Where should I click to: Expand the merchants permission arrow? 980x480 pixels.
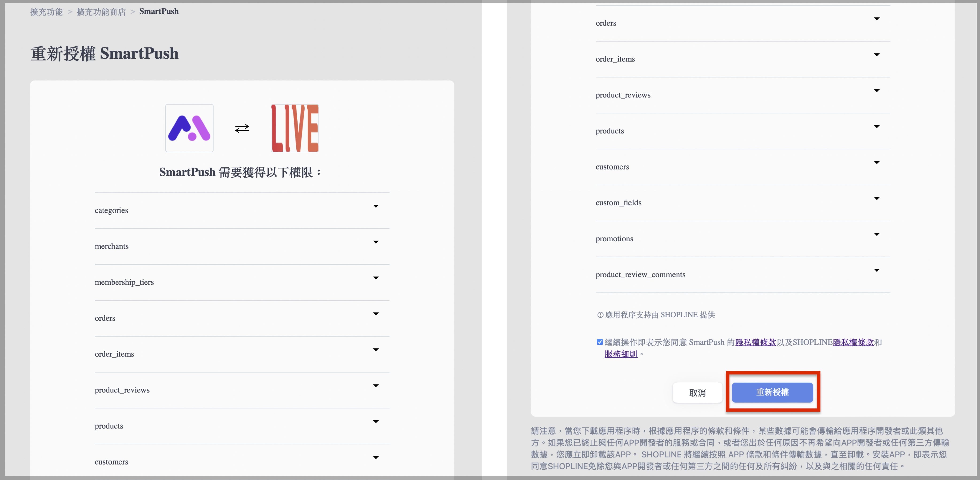376,242
